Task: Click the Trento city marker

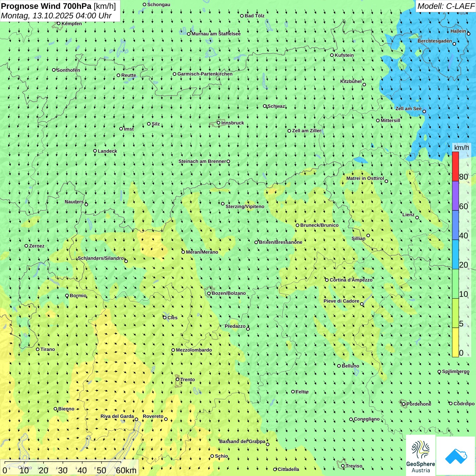Action: tap(177, 379)
